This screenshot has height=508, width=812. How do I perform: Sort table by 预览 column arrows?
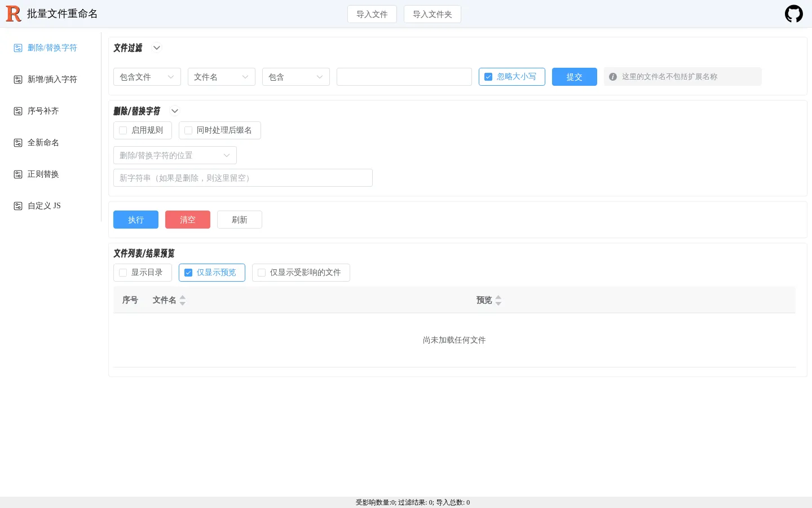(x=498, y=300)
